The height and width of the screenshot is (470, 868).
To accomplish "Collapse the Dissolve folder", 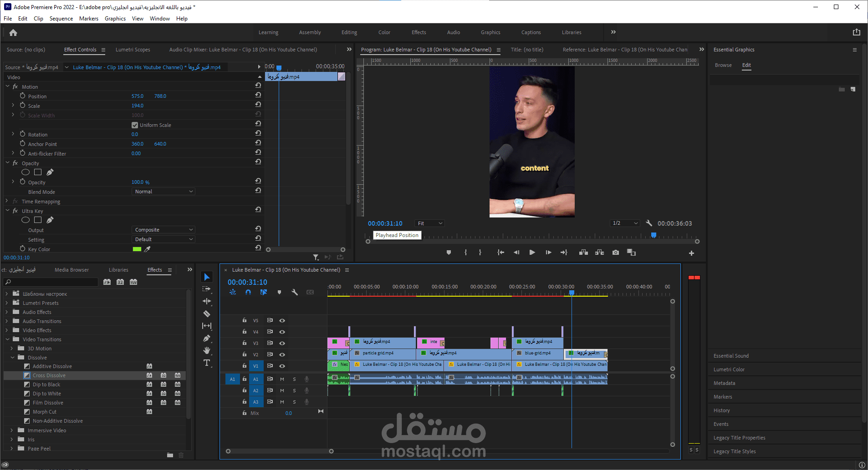I will [12, 358].
